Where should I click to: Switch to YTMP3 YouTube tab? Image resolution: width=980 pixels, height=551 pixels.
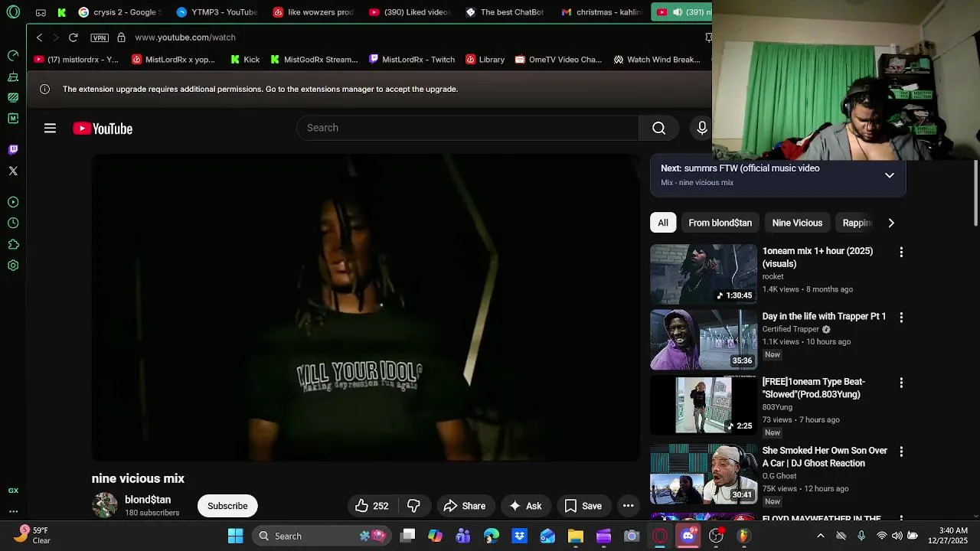[217, 12]
